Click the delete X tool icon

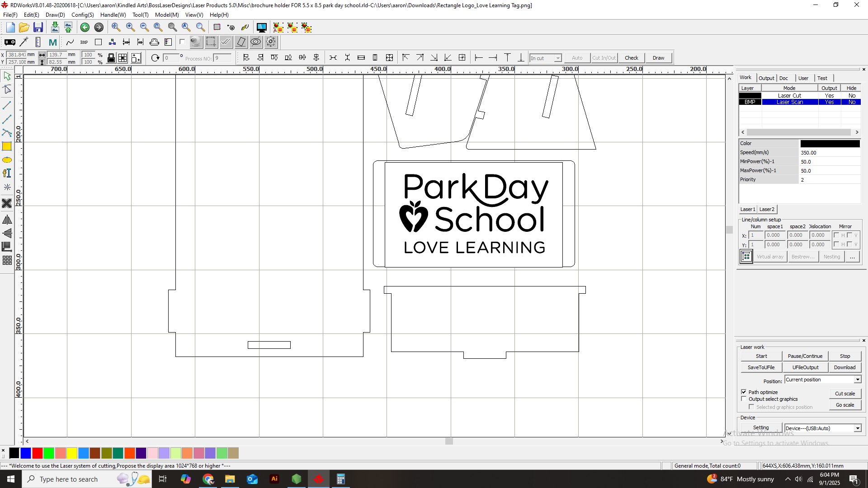click(7, 203)
